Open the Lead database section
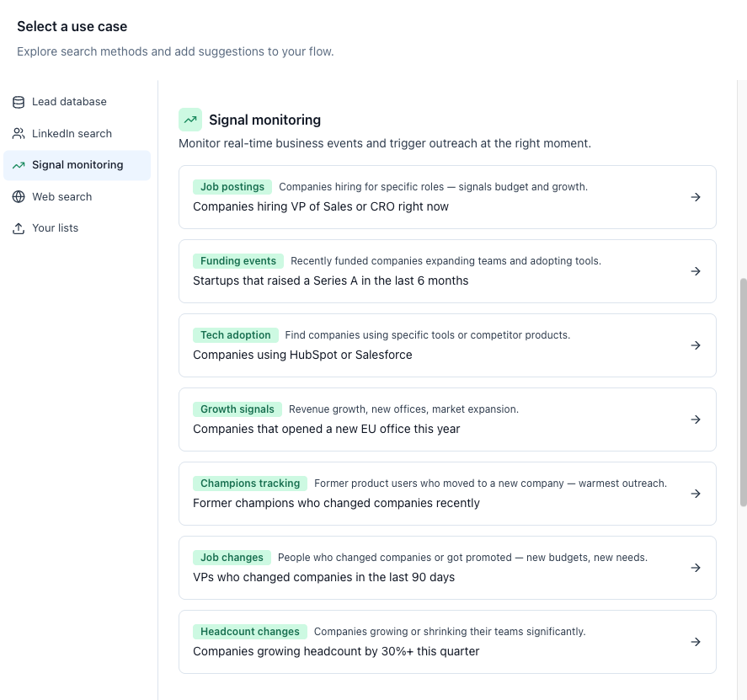The height and width of the screenshot is (700, 747). (x=77, y=102)
